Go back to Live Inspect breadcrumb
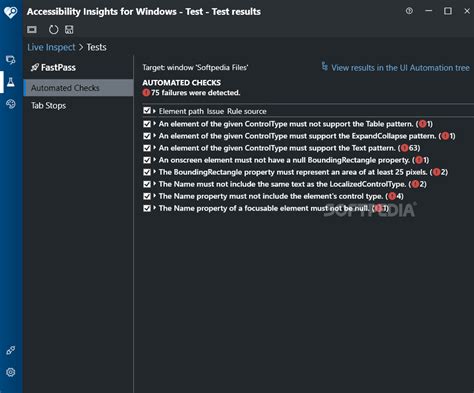Screen dimensions: 474x393 [x=51, y=47]
